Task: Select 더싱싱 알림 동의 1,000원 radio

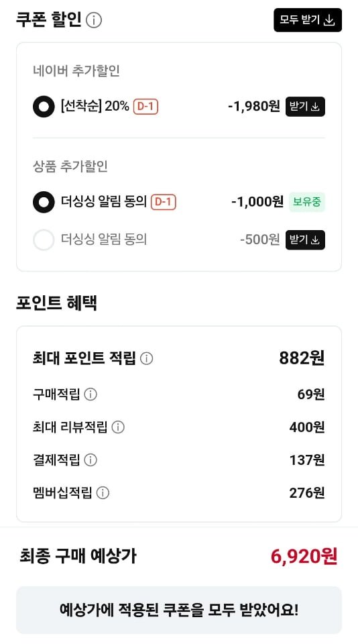Action: tap(44, 202)
